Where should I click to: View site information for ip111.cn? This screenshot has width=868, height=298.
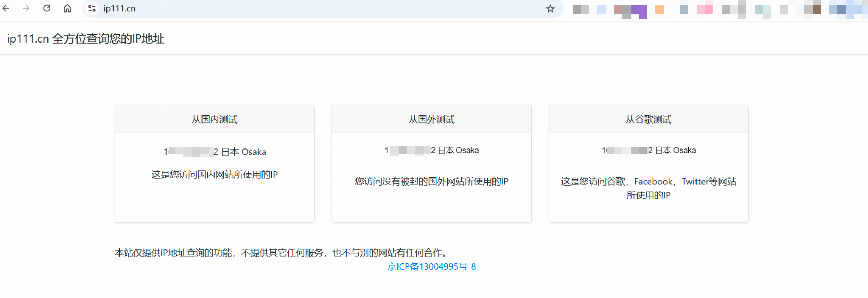[x=92, y=8]
